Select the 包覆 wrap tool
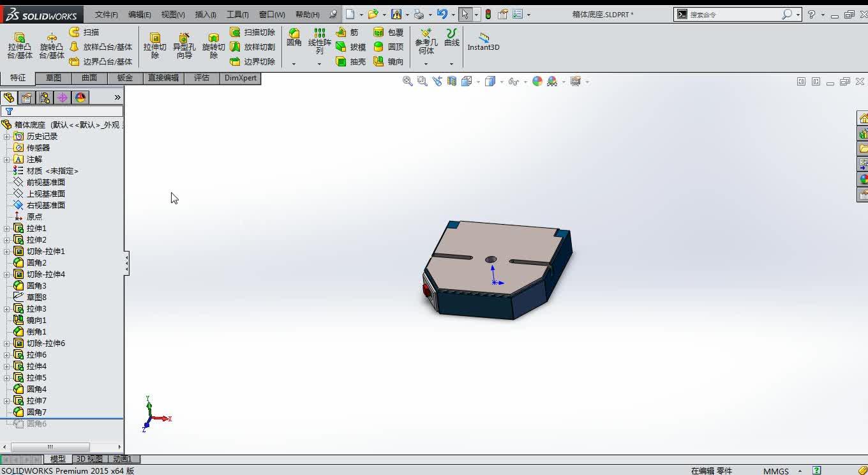 pos(389,32)
